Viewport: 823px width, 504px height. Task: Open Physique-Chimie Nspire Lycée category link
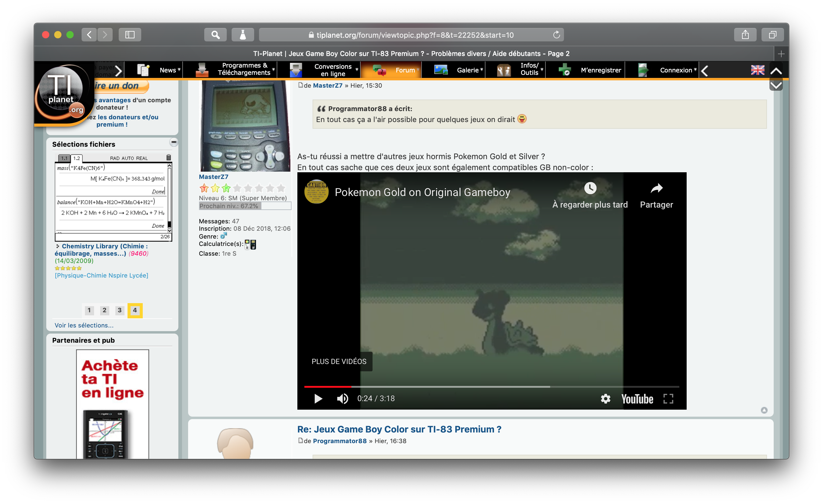pos(102,275)
